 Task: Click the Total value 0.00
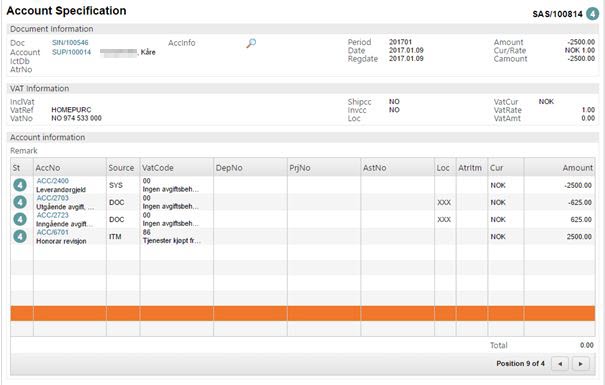click(x=587, y=345)
